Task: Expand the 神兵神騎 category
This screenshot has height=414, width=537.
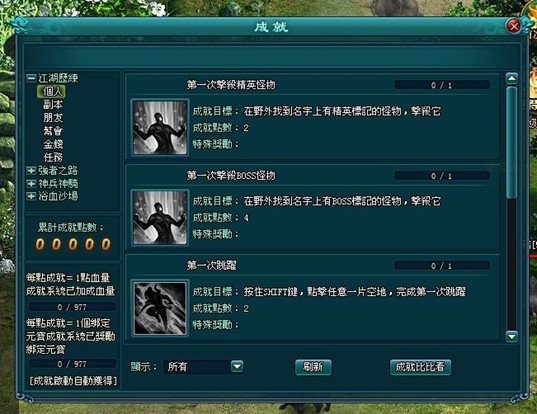Action: pyautogui.click(x=31, y=184)
